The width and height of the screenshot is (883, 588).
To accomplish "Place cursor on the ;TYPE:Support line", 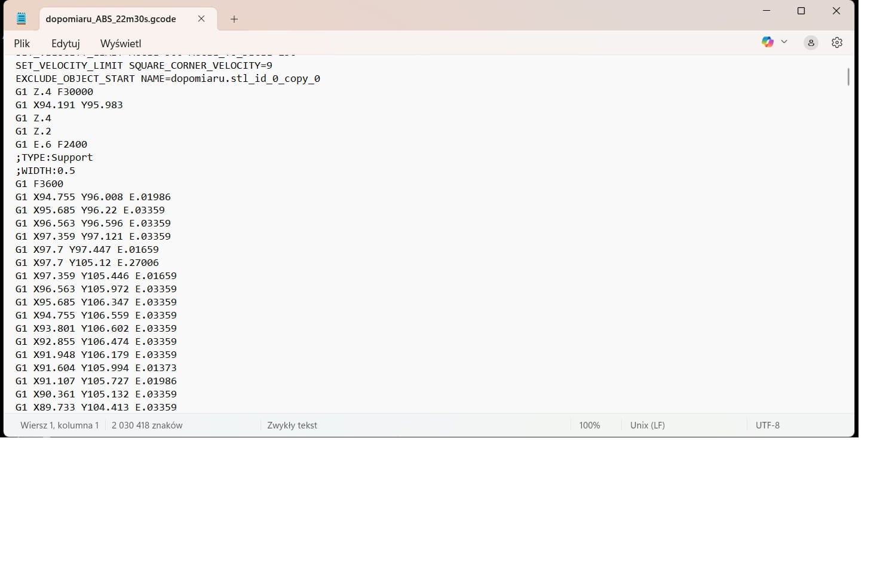I will 54,158.
